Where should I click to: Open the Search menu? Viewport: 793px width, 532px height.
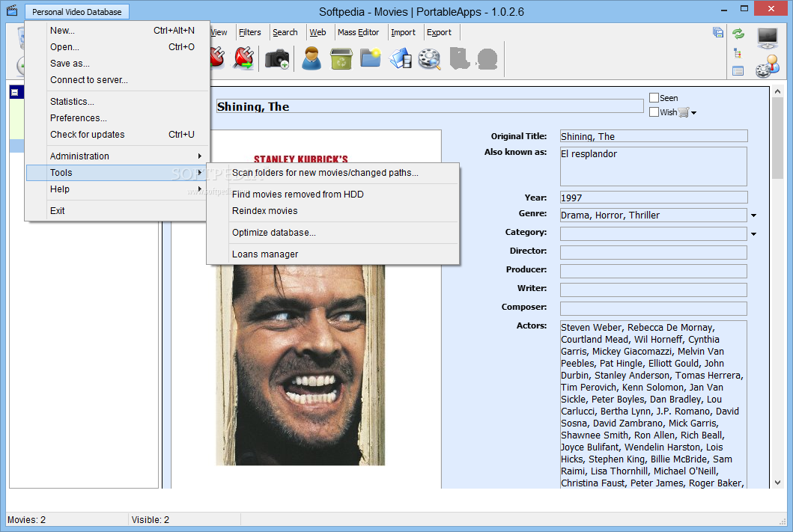point(285,32)
